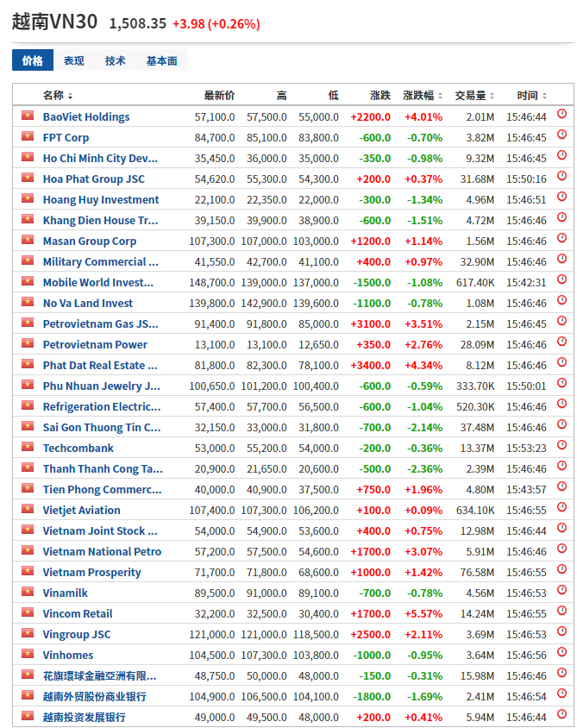The height and width of the screenshot is (728, 577).
Task: Click the clock icon in Petrovietnam Power row
Action: [x=561, y=342]
